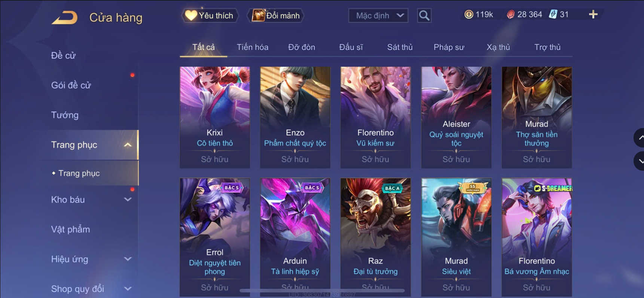
Task: Open the Gói đề cử menu item
Action: (71, 85)
